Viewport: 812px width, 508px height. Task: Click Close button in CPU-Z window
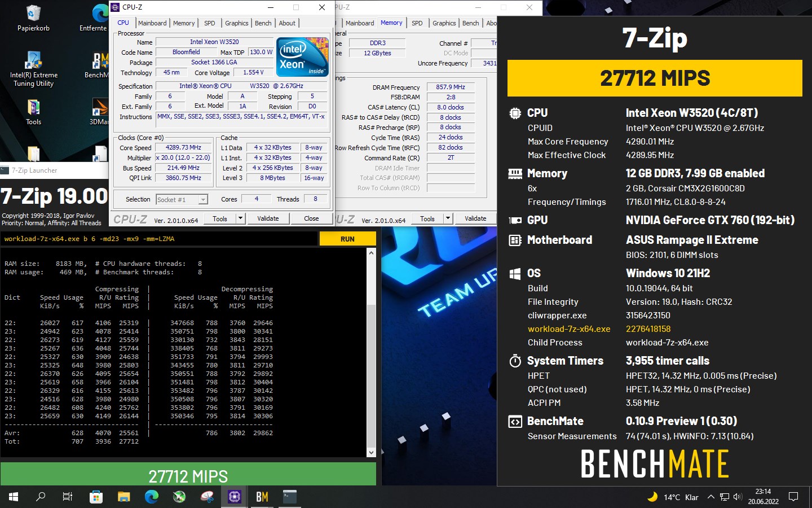tap(311, 219)
